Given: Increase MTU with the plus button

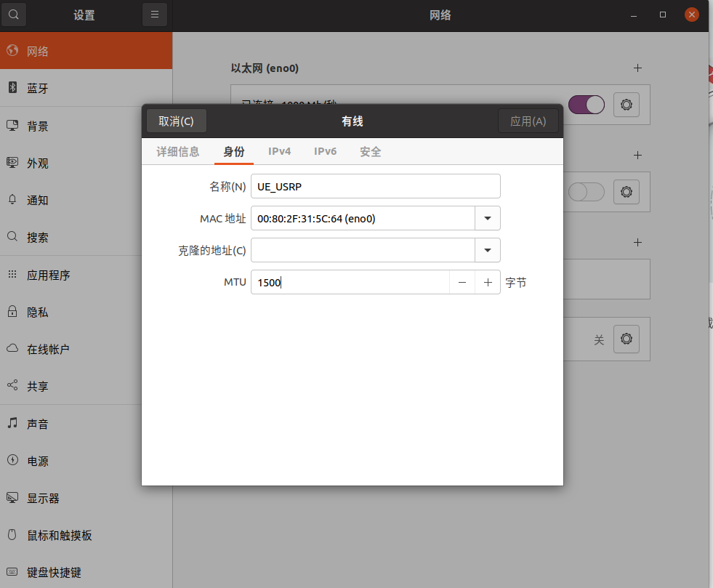Looking at the screenshot, I should 488,283.
